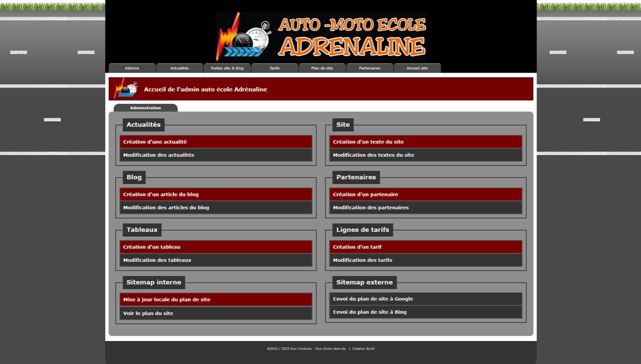This screenshot has width=641, height=364.
Task: Switch to the Partenaires navigation tab
Action: coord(370,68)
